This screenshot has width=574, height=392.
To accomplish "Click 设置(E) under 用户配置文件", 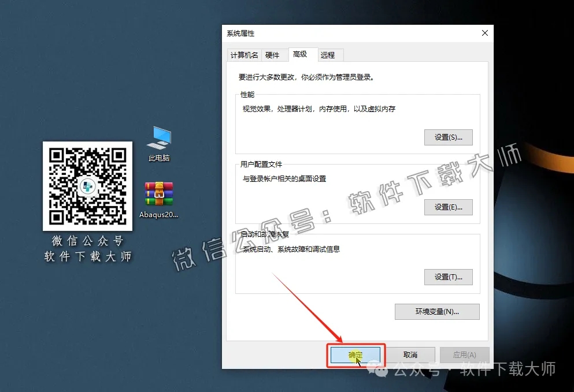I will click(449, 207).
